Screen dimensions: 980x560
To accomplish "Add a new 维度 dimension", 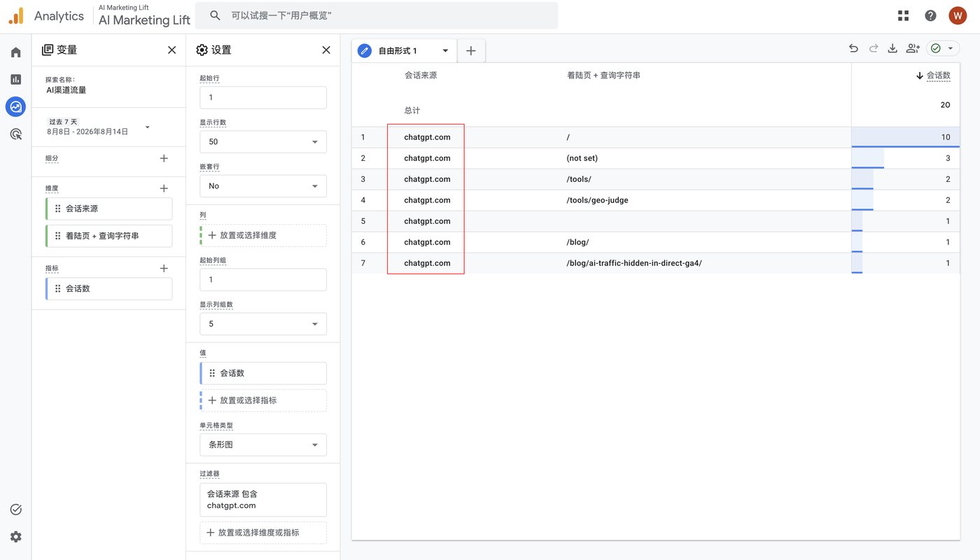I will 164,188.
